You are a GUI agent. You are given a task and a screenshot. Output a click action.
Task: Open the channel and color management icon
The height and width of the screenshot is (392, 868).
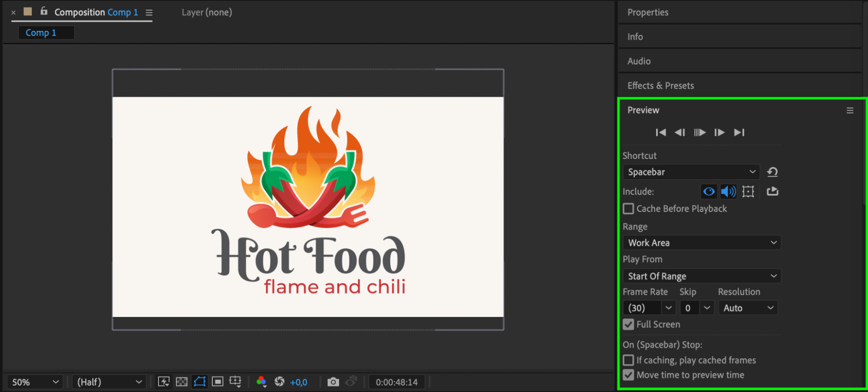pos(261,382)
